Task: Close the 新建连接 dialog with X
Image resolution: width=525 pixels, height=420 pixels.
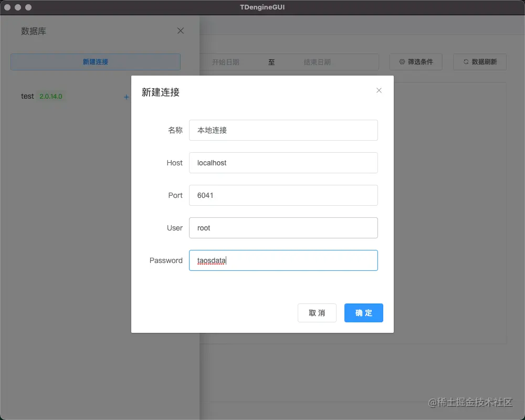Action: [x=379, y=90]
